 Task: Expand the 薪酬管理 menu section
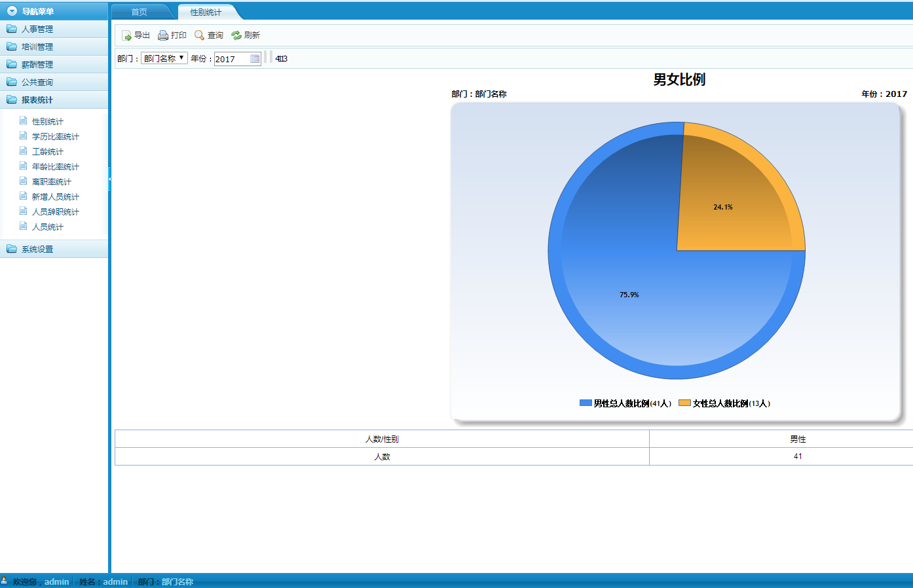coord(54,64)
